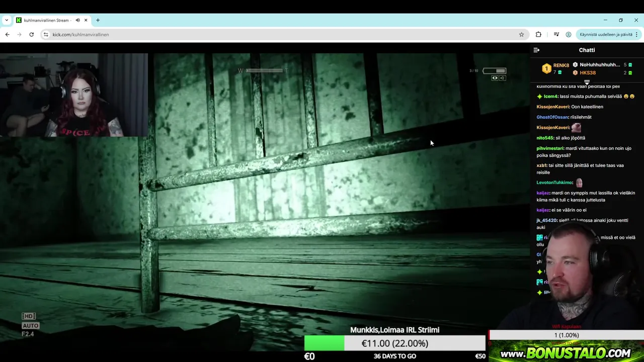This screenshot has width=644, height=362.
Task: Click Icem4 username in chat
Action: coord(550,97)
